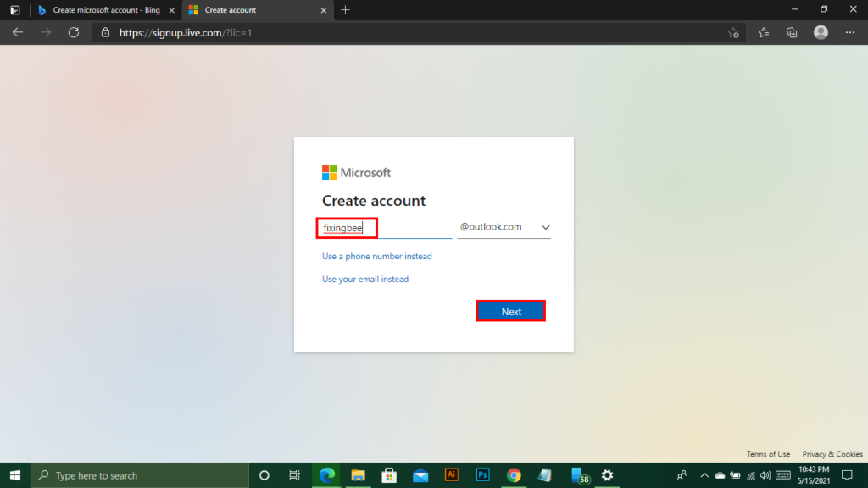Open the touch keyboard icon
Viewport: 868px width, 488px height.
pos(782,475)
